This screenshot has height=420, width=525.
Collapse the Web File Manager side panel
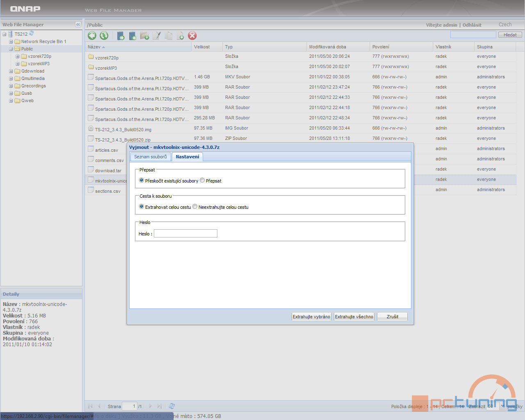tap(78, 25)
